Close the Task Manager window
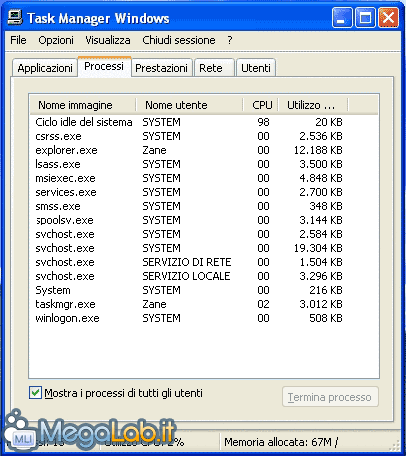406x456 pixels. click(388, 18)
